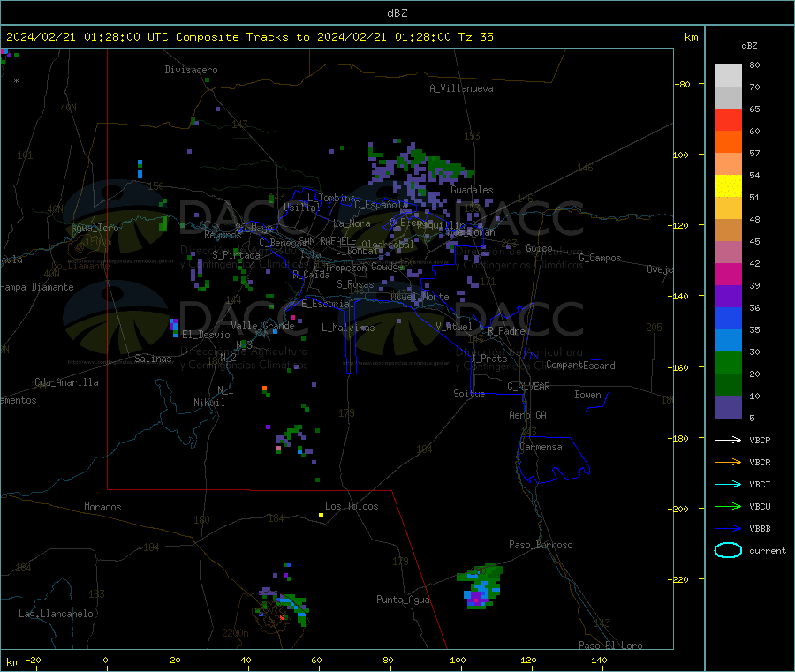
Task: Click the Divisadero place label
Action: (191, 70)
